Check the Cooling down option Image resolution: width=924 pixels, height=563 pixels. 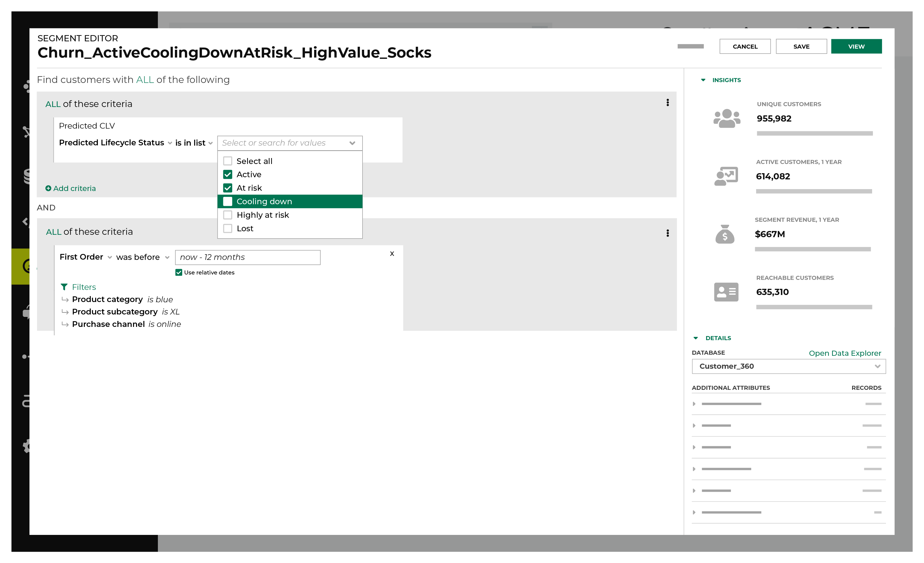coord(228,201)
